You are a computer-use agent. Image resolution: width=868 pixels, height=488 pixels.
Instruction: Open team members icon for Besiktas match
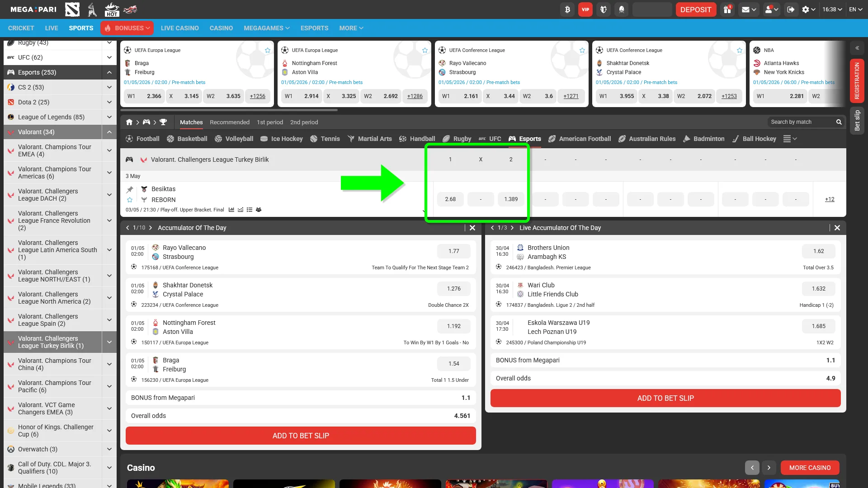pos(259,210)
